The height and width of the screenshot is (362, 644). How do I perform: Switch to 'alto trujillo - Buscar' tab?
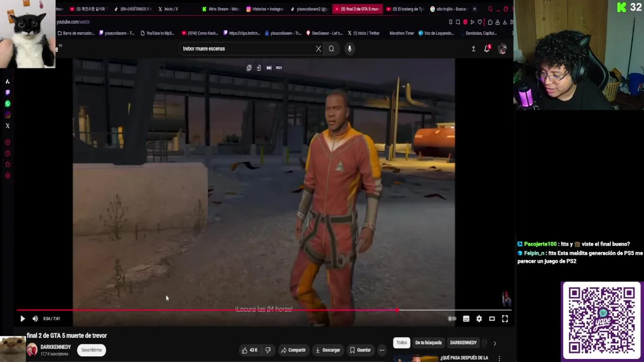coord(449,9)
